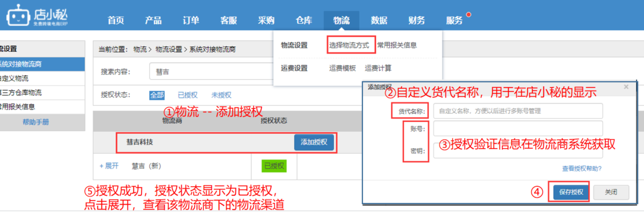The width and height of the screenshot is (644, 222).
Task: Open the 物流 menu in the top navigation
Action: [x=341, y=21]
